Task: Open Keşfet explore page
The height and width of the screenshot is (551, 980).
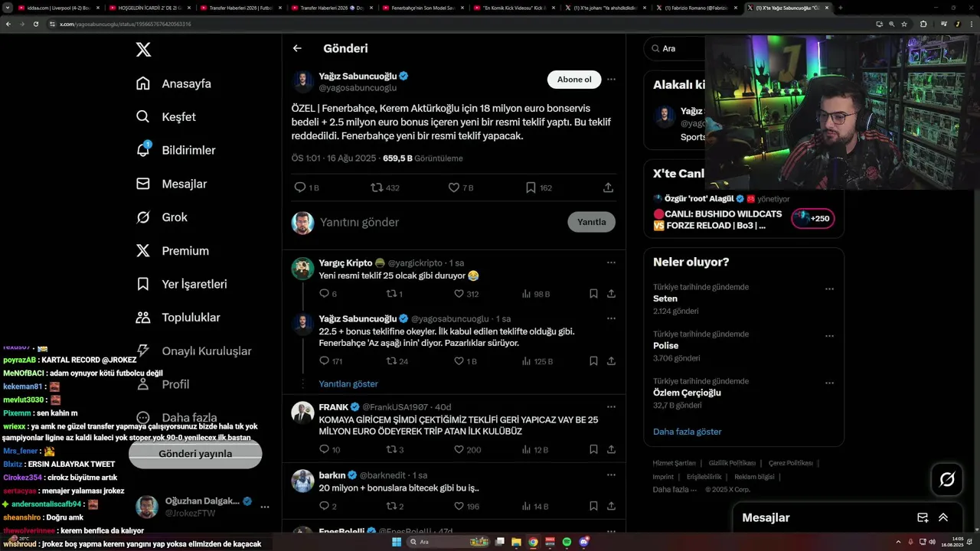Action: pos(165,117)
